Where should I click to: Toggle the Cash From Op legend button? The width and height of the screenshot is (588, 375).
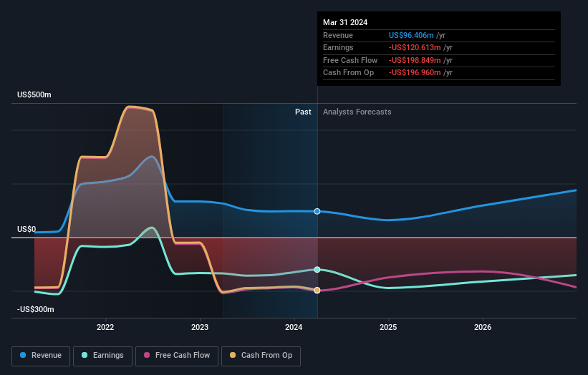261,356
